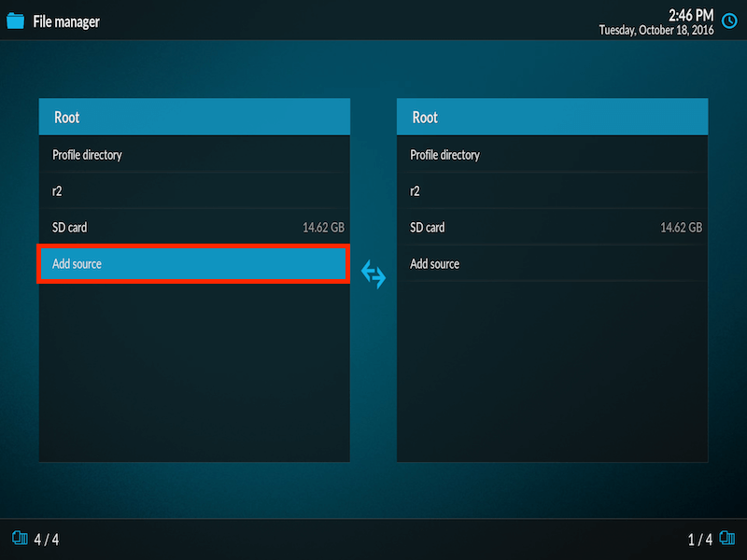The image size is (747, 560).
Task: Open Profile directory in the left panel
Action: pyautogui.click(x=194, y=155)
